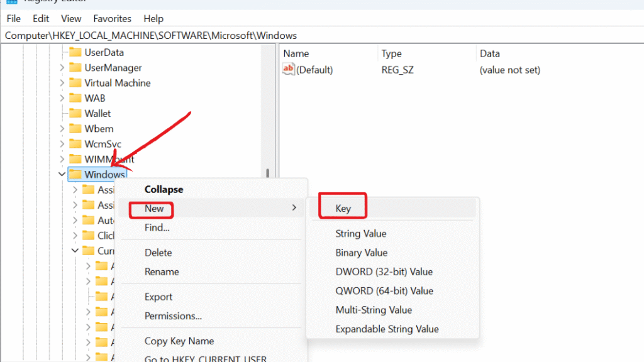Viewport: 644px width, 362px height.
Task: Open the View menu
Action: click(71, 18)
